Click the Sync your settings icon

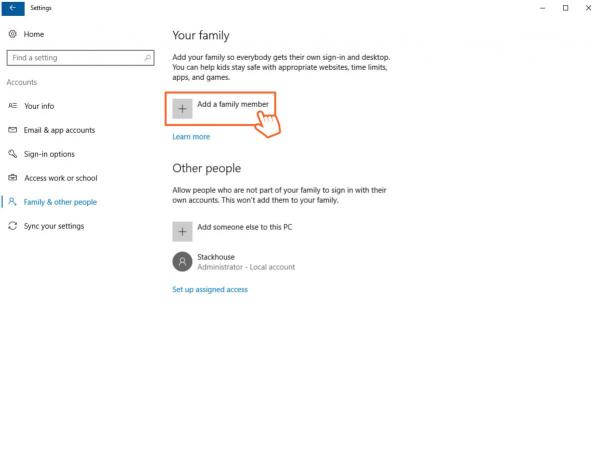pyautogui.click(x=12, y=226)
